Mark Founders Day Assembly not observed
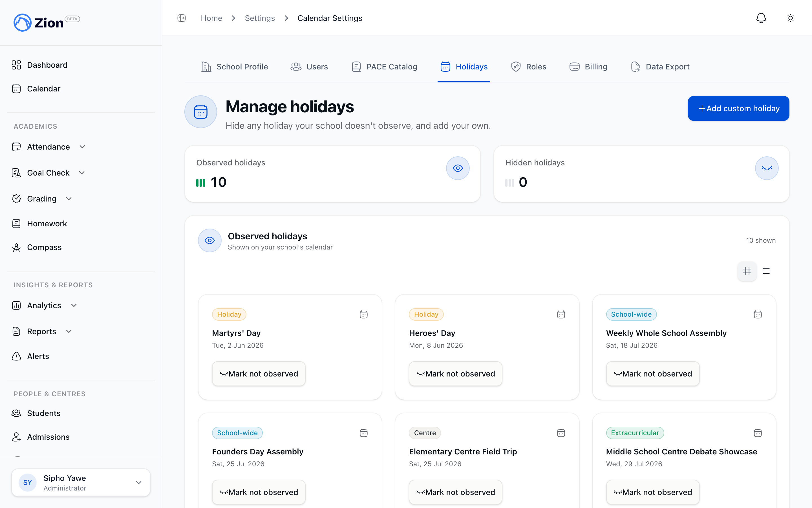 click(259, 492)
